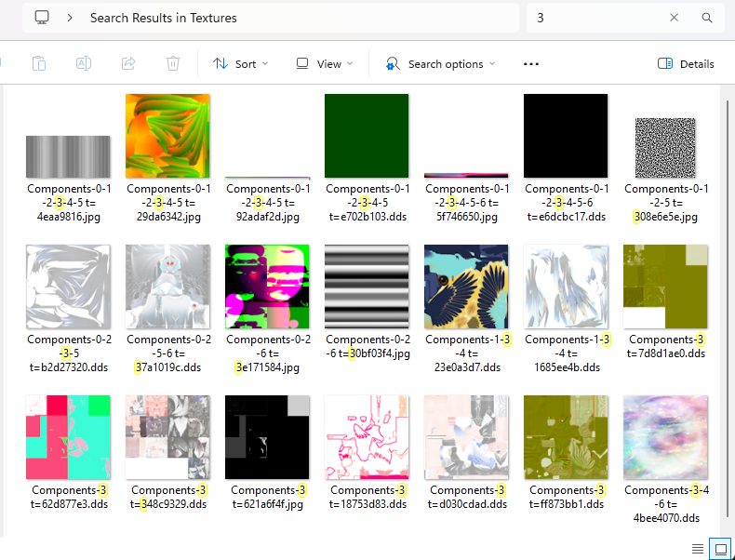This screenshot has width=735, height=560.
Task: Select orange-green thumbnail 29da6342.jpg
Action: pos(167,136)
